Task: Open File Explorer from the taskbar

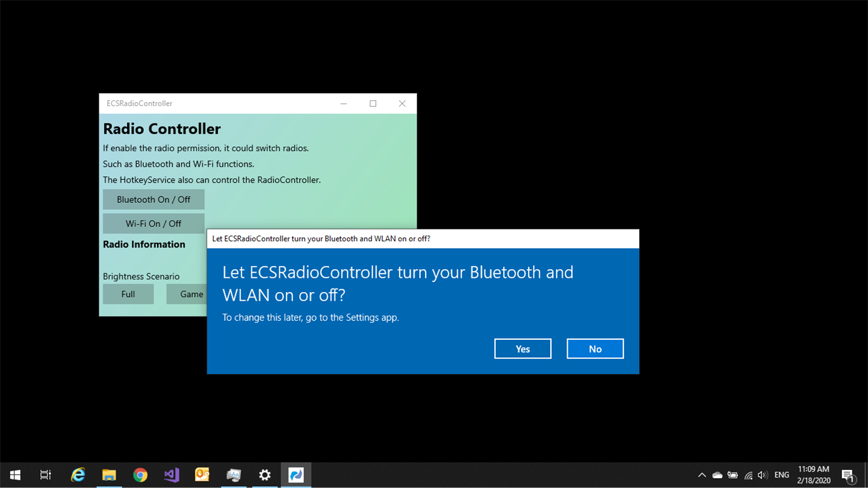Action: [109, 474]
